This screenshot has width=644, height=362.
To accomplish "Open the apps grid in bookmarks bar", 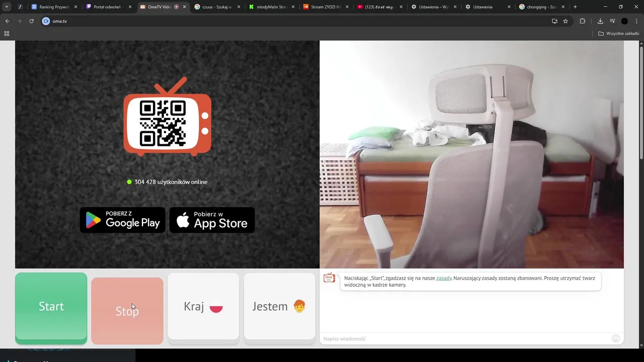I will click(x=7, y=34).
